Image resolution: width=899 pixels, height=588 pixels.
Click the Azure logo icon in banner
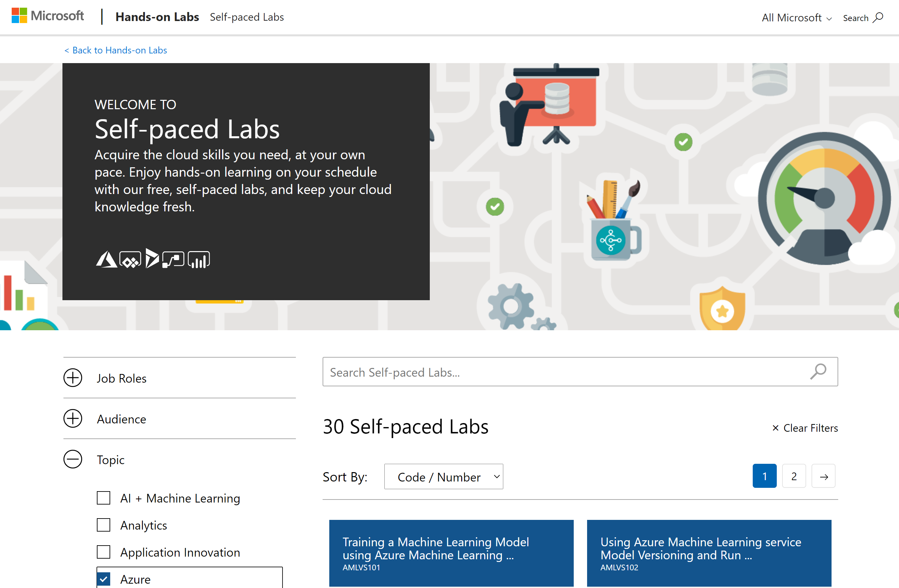106,260
